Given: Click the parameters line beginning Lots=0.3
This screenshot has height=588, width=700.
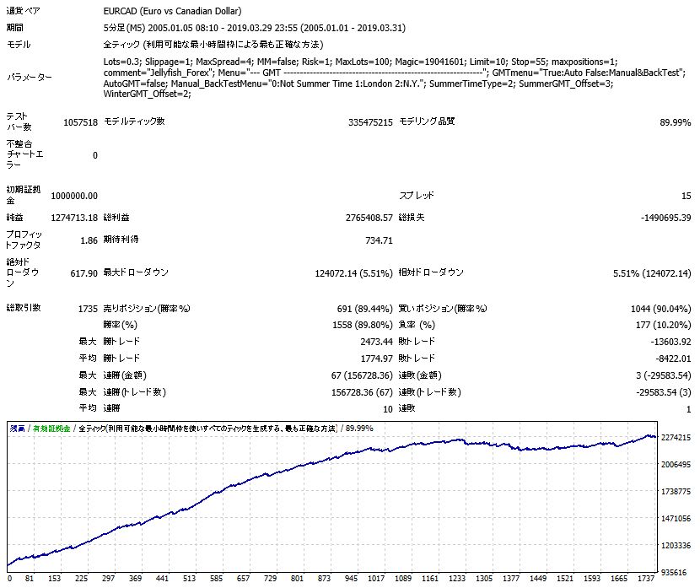Looking at the screenshot, I should point(361,62).
